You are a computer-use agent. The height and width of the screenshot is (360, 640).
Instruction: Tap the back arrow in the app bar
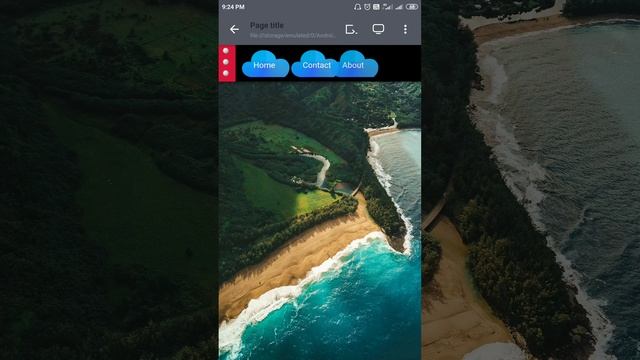(234, 29)
